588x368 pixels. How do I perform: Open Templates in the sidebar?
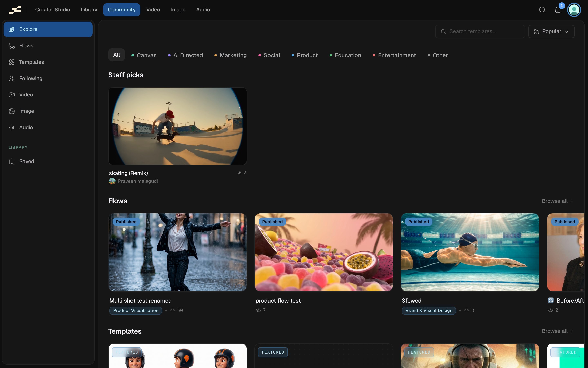(x=48, y=62)
